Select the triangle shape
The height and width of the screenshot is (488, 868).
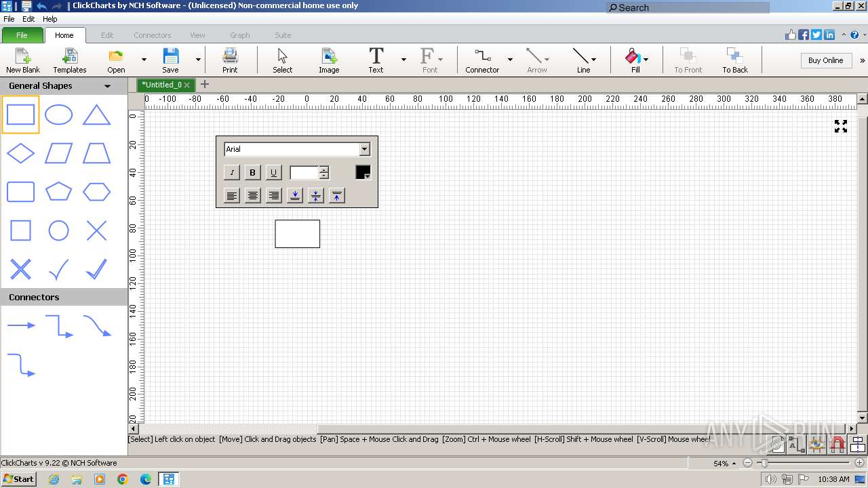[96, 115]
